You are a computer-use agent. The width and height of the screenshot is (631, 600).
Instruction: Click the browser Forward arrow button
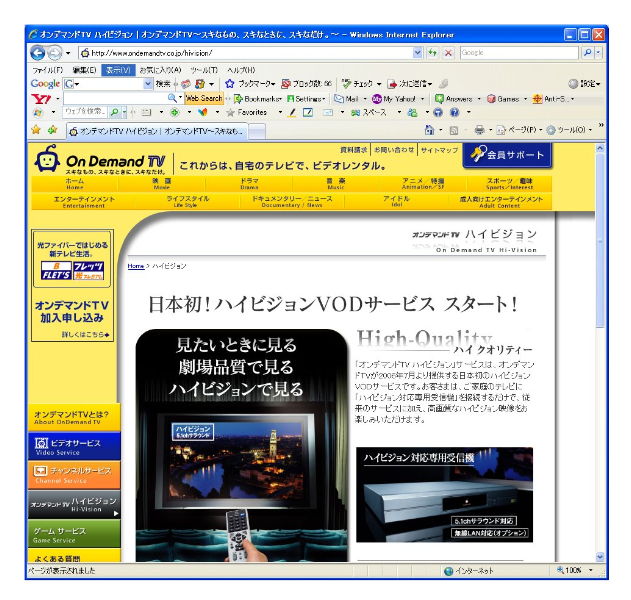click(x=55, y=53)
